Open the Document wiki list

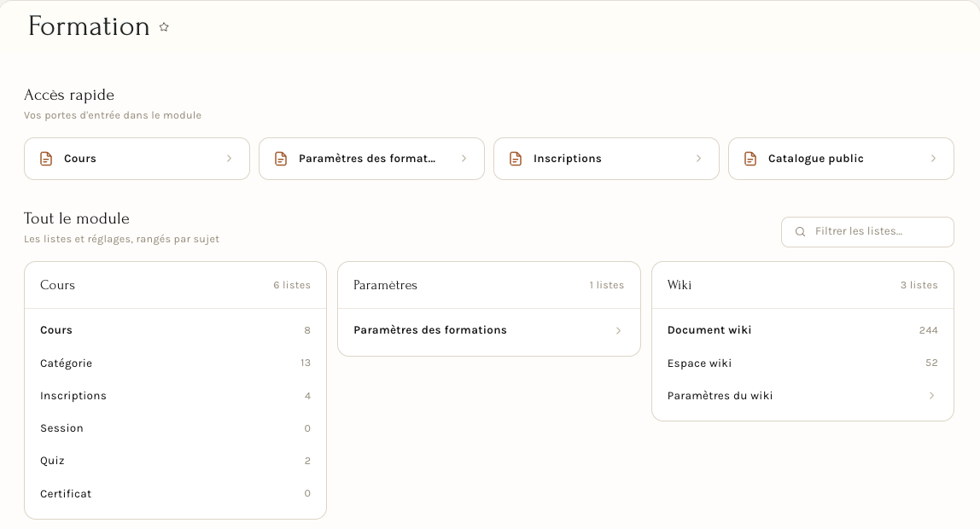click(802, 330)
